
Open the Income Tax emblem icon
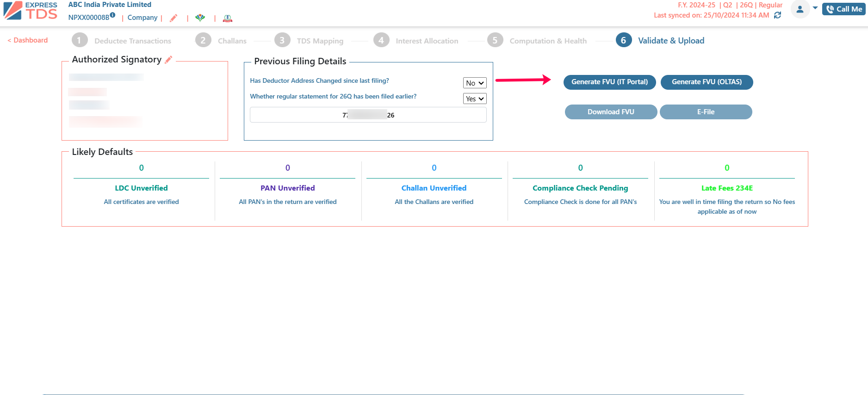coord(227,18)
